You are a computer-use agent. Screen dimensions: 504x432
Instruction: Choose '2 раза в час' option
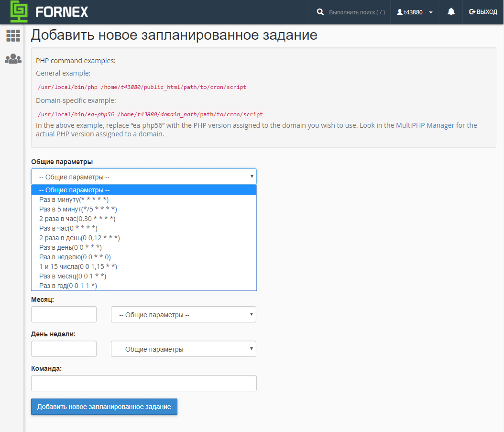coord(77,219)
